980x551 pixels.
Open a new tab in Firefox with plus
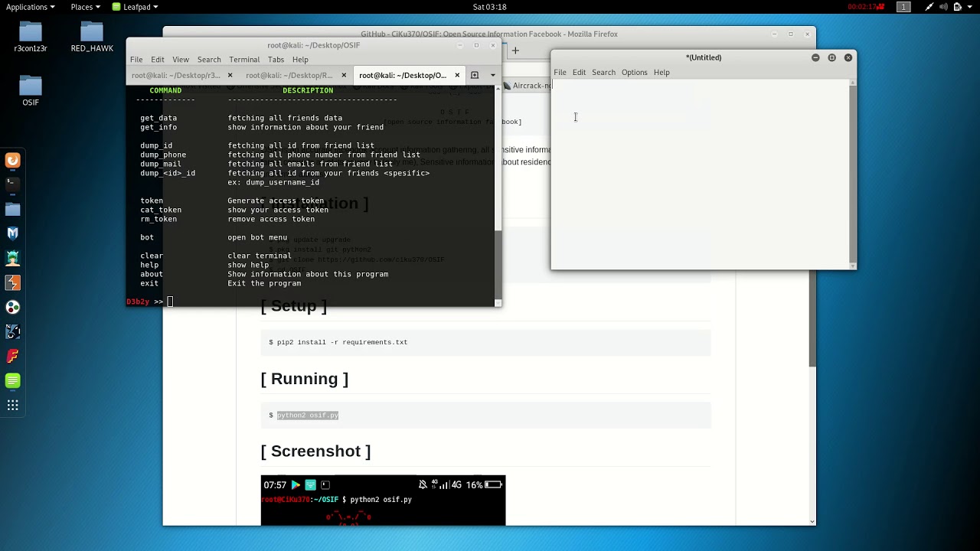[515, 51]
